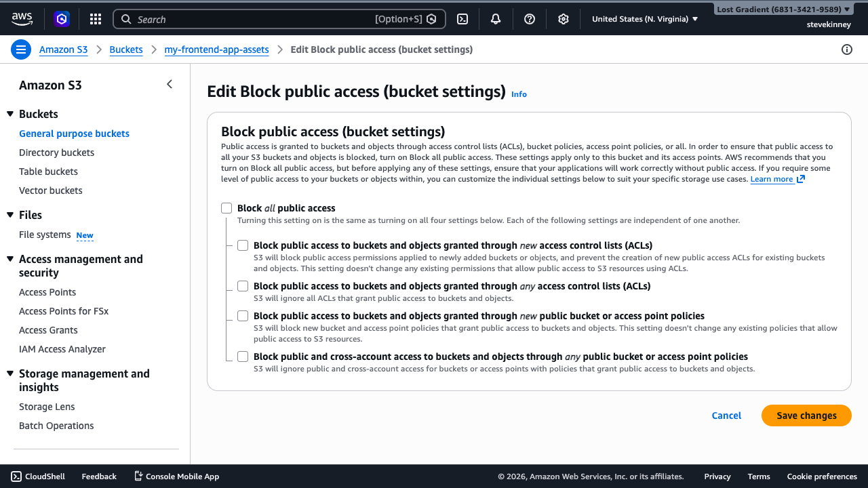Click the Info link beside page title
Image resolution: width=868 pixels, height=488 pixels.
pos(519,94)
